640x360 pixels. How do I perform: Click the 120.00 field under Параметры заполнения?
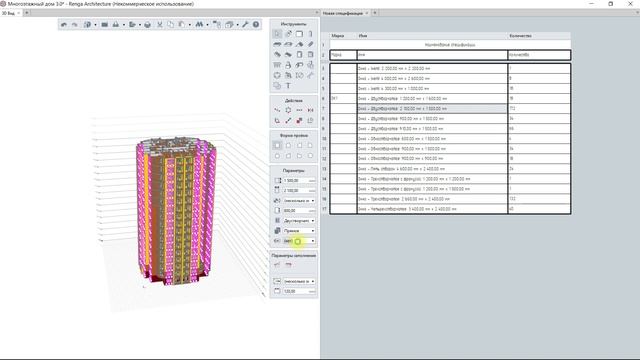[299, 291]
